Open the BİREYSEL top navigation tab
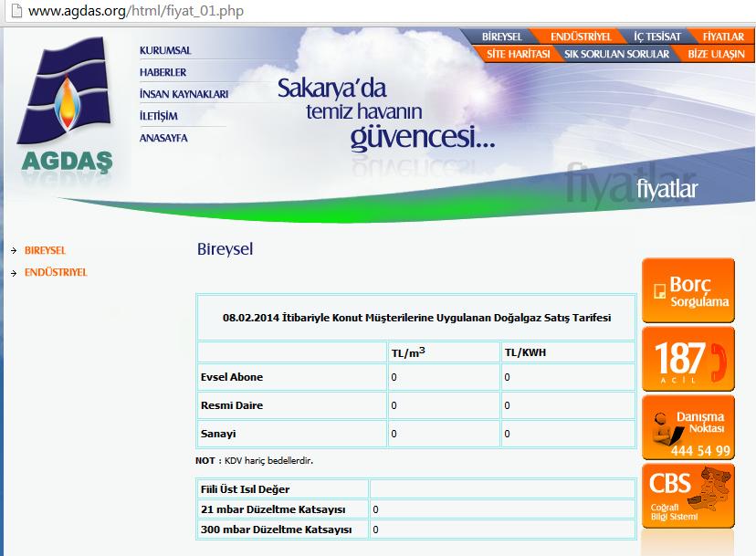756x556 pixels. [x=501, y=37]
